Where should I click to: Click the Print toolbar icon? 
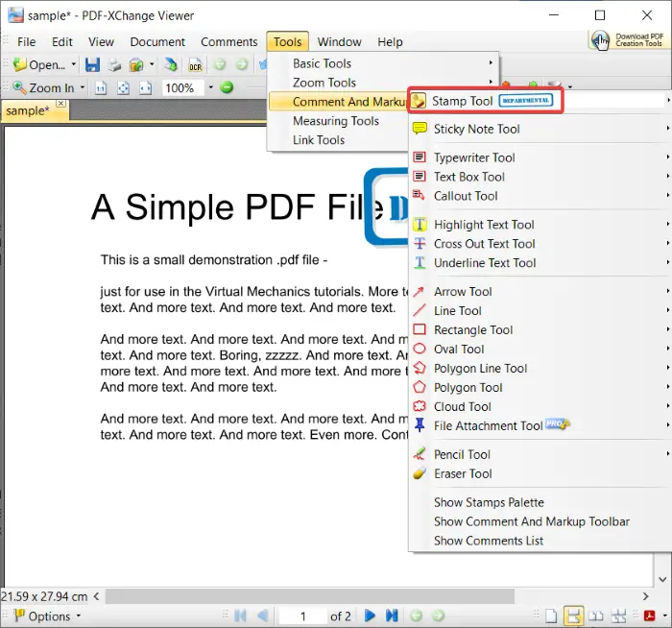coord(114,65)
